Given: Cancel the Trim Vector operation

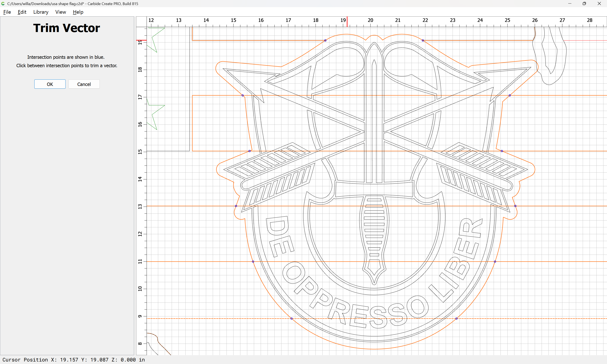Looking at the screenshot, I should (x=84, y=84).
